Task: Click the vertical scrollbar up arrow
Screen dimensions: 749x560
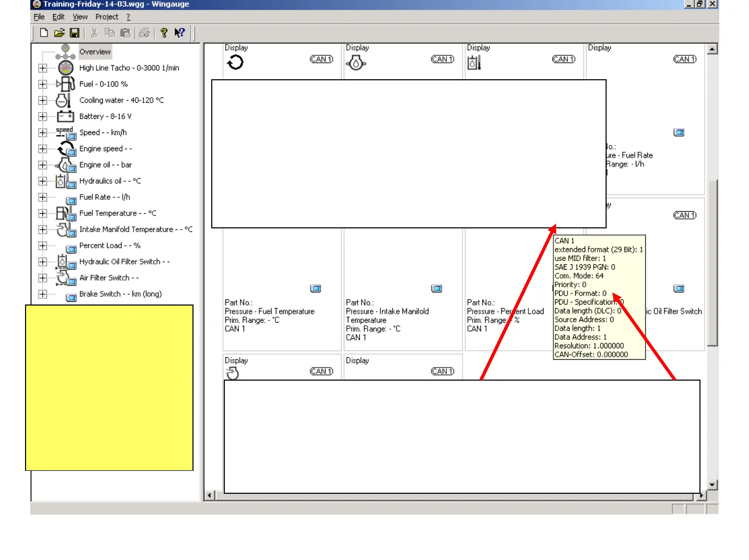Action: tap(712, 49)
